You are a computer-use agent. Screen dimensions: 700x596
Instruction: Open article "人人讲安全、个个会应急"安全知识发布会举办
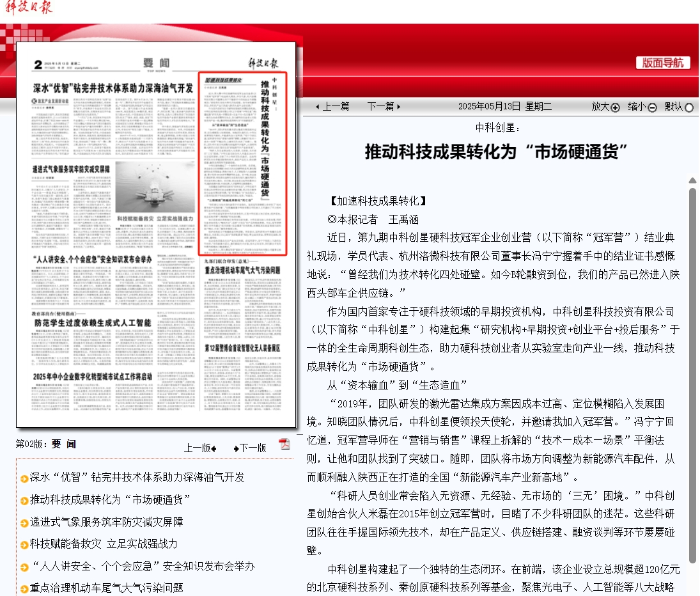point(143,566)
